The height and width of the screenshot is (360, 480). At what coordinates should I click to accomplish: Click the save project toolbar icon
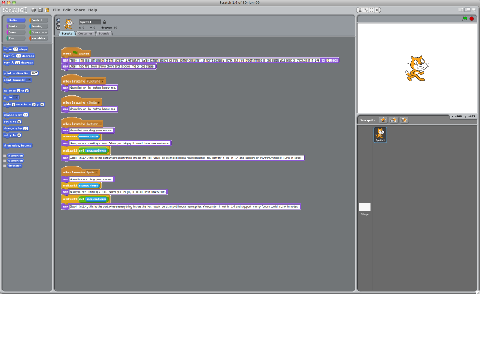point(41,10)
